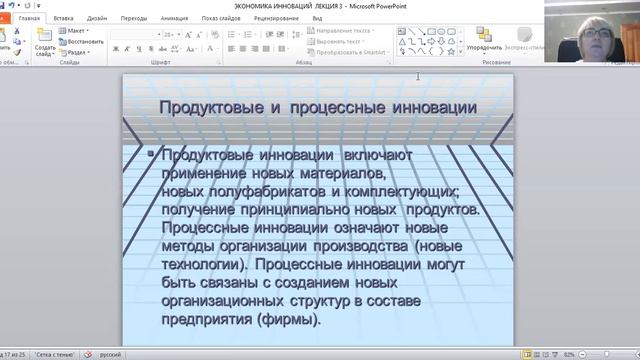Increase font size with the large A icon

(188, 35)
